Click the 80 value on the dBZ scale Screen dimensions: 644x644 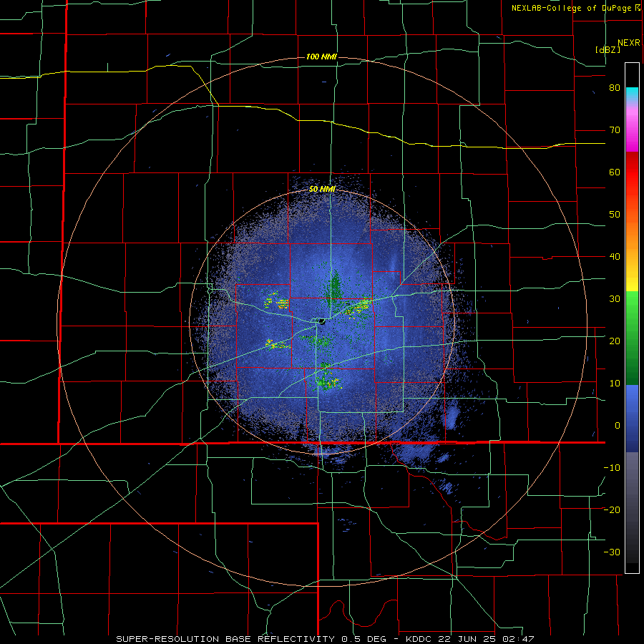[615, 88]
